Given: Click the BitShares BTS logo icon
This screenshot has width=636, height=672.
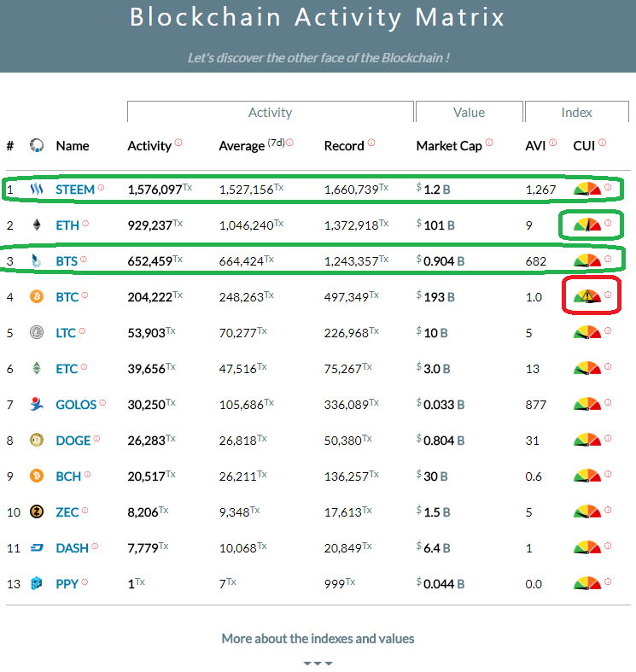Looking at the screenshot, I should [x=37, y=260].
